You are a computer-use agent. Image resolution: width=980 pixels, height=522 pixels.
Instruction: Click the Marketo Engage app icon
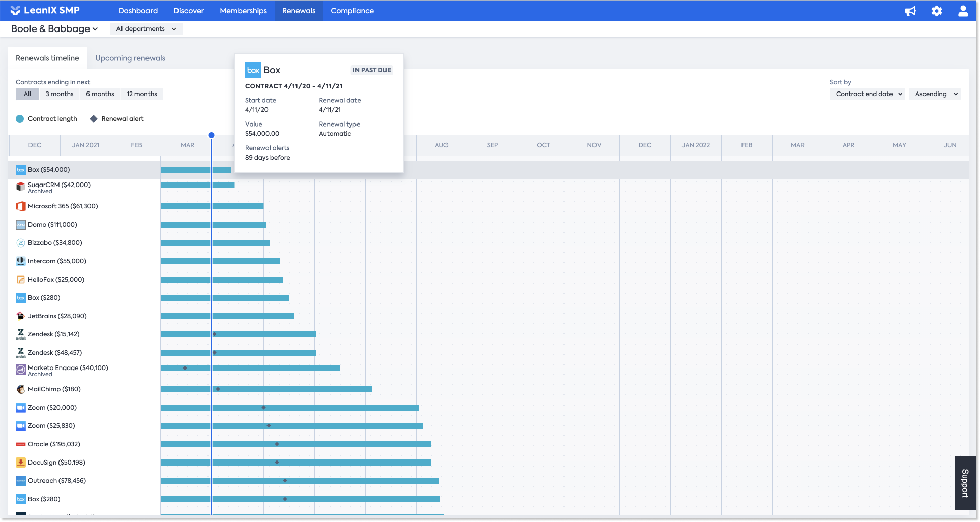(21, 370)
